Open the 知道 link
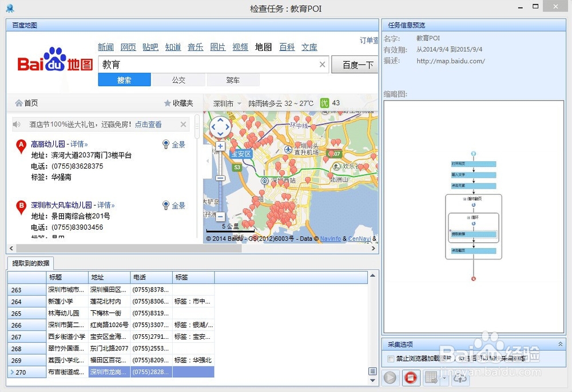The height and width of the screenshot is (392, 572). 173,47
